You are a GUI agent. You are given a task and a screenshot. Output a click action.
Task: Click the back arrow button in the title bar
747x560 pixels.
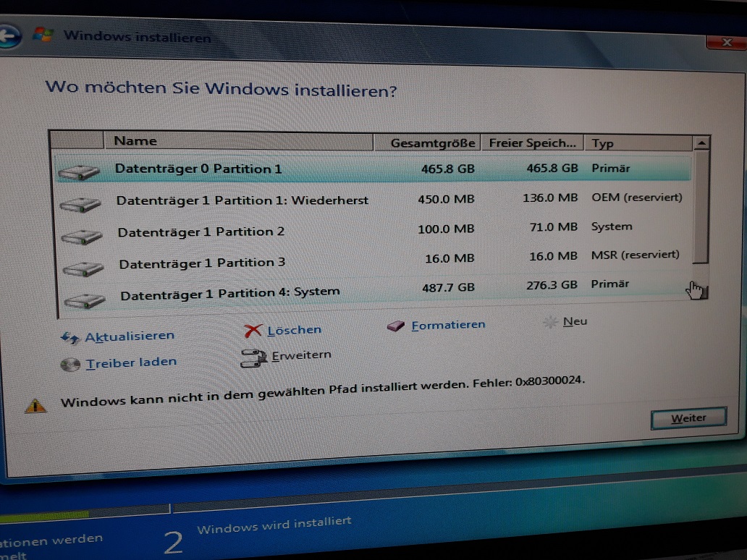coord(9,36)
